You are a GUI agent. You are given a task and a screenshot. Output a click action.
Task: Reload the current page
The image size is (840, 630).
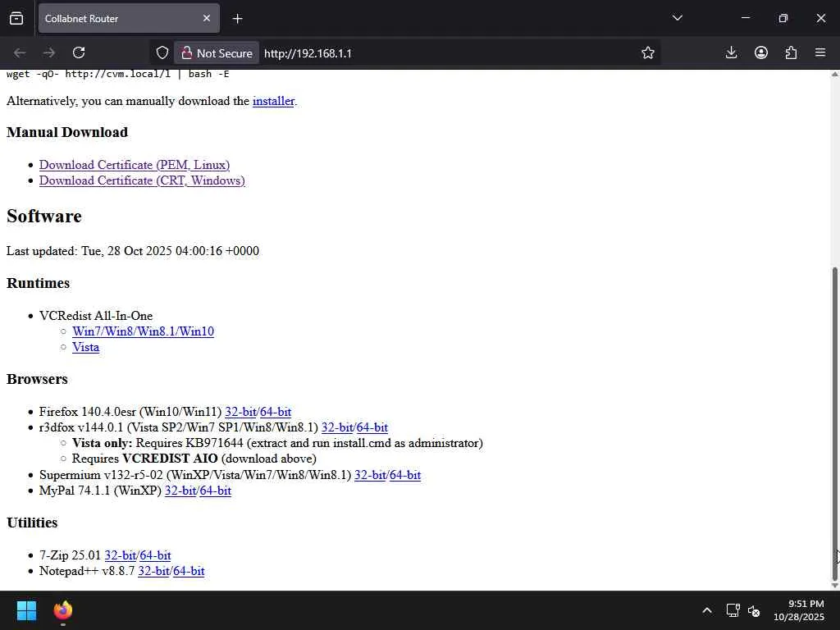79,52
